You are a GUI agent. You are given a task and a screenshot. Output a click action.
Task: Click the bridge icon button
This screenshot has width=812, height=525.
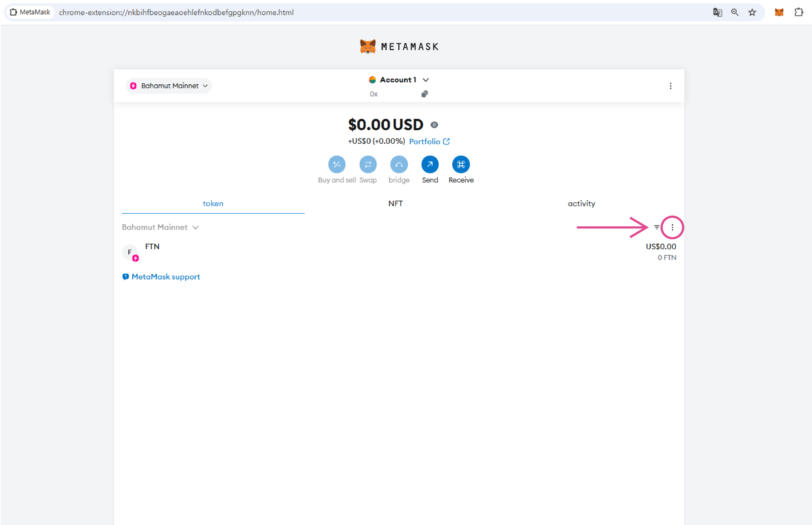[x=399, y=165]
